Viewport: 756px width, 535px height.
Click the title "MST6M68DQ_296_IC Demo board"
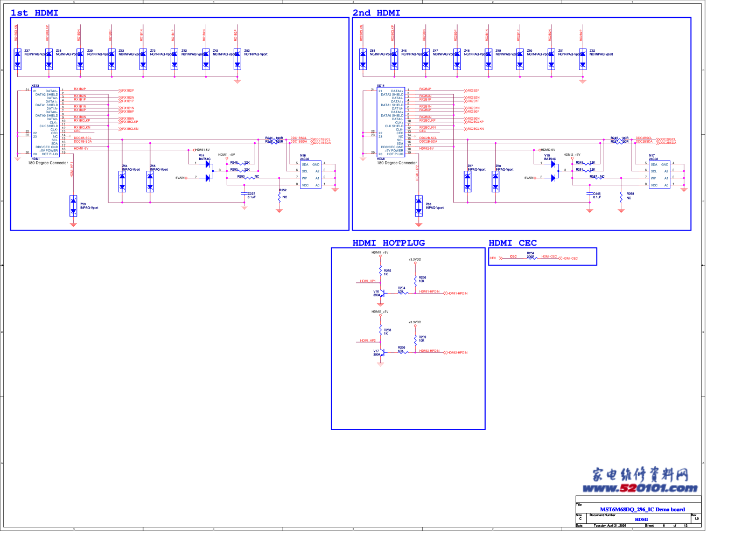pyautogui.click(x=642, y=510)
